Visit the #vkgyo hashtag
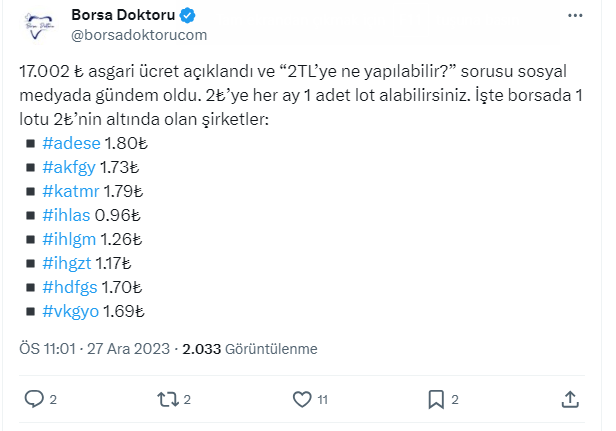This screenshot has height=431, width=616. coord(71,311)
